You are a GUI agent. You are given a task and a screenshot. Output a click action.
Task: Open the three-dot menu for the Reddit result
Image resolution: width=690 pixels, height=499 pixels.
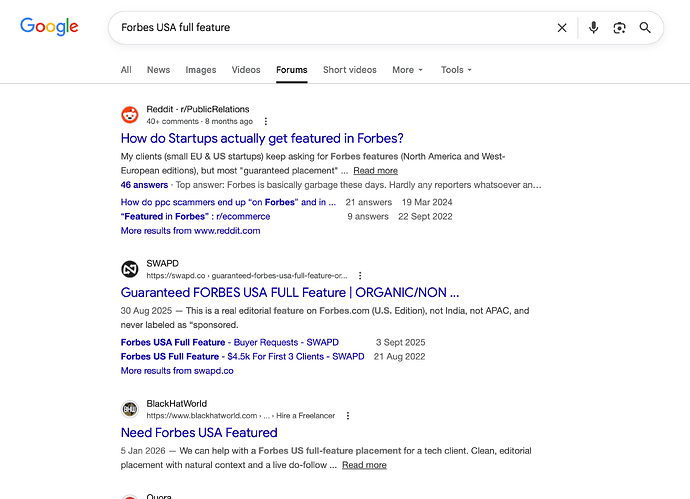[x=265, y=121]
